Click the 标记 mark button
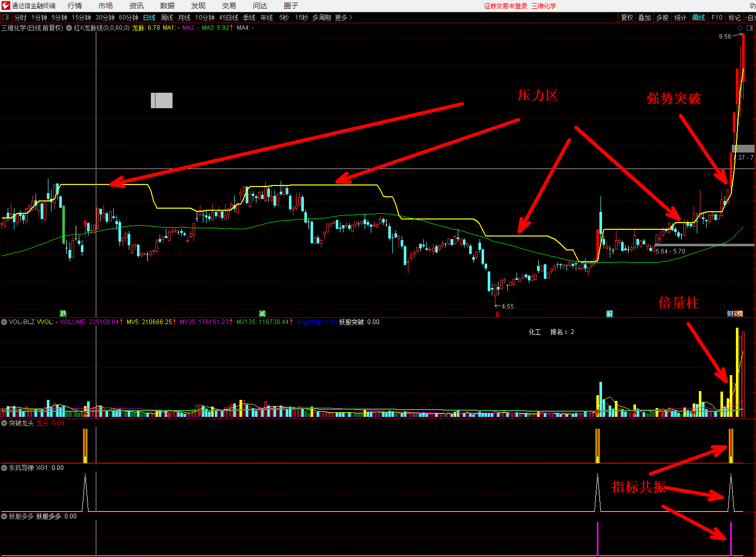756x557 pixels. click(734, 18)
